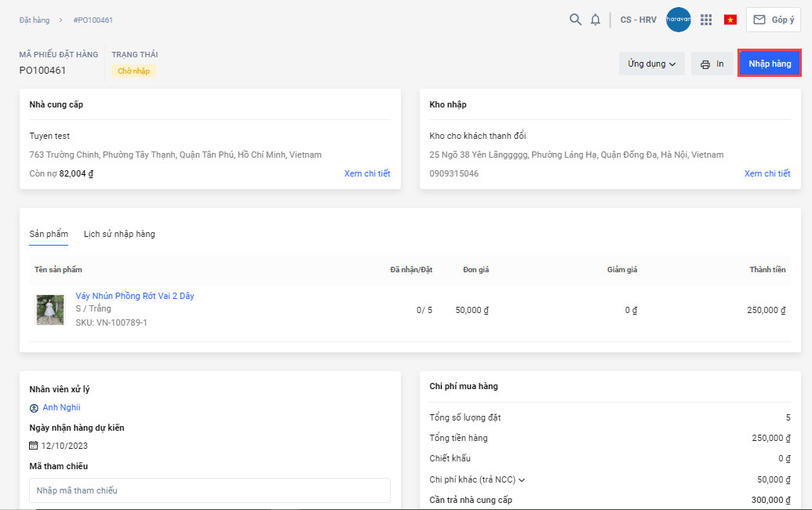Click the Vietnam flag language icon
812x510 pixels.
point(730,20)
